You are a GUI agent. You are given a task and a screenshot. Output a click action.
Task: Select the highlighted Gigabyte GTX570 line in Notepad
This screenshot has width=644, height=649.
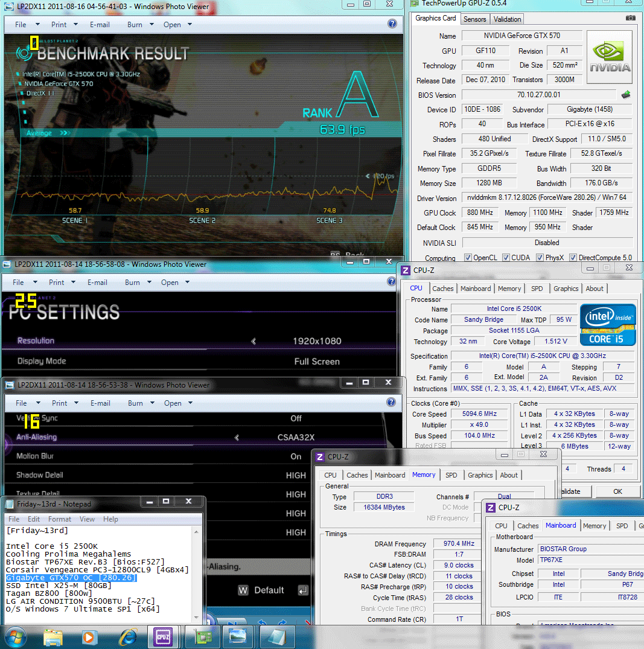pyautogui.click(x=71, y=577)
